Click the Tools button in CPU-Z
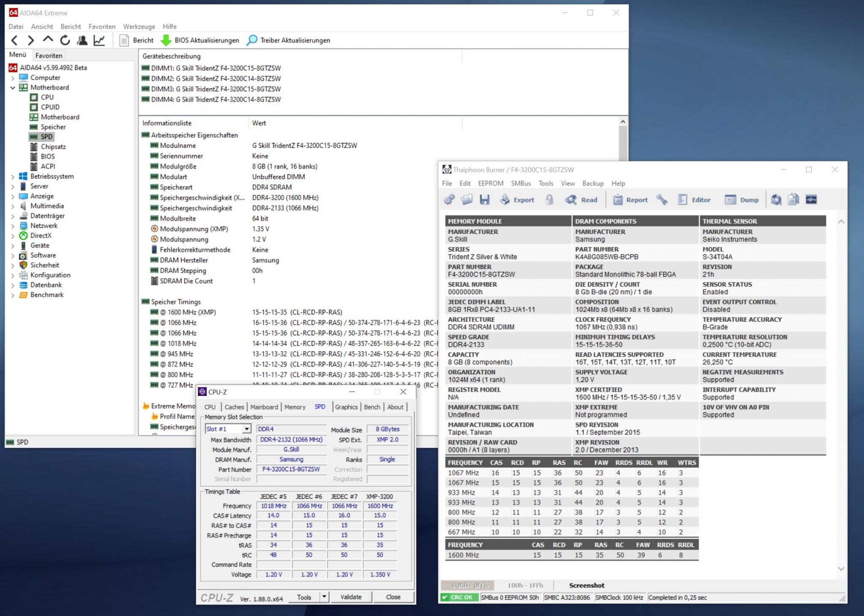 click(304, 597)
